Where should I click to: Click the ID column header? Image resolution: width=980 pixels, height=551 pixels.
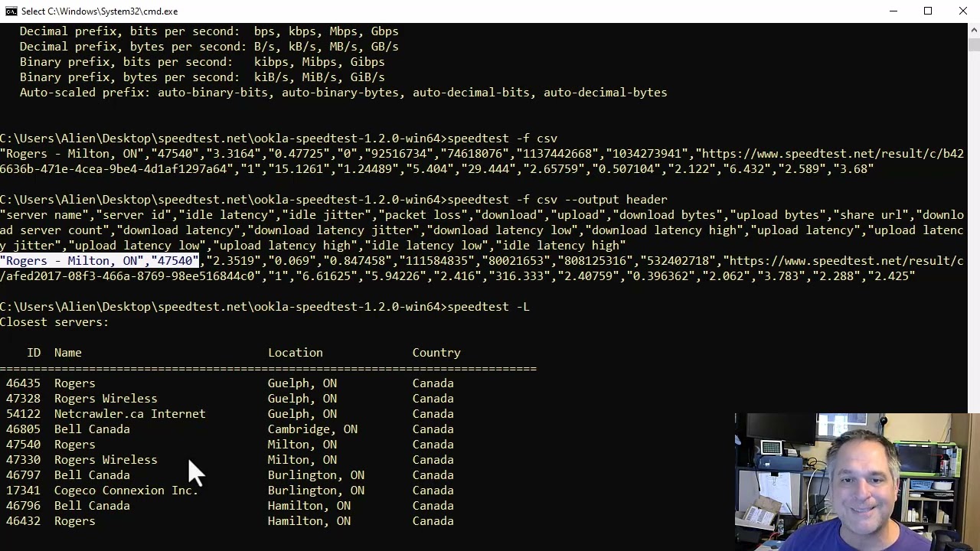[x=34, y=352]
